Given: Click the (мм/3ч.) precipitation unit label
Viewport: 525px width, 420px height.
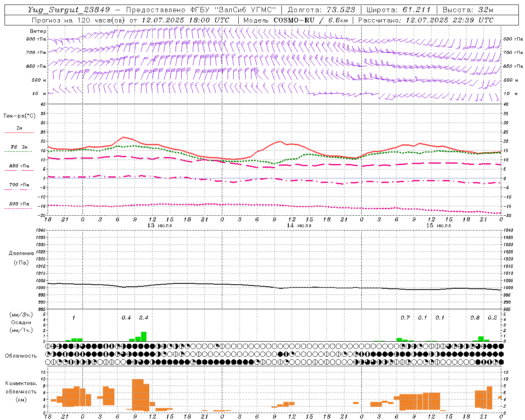Looking at the screenshot, I should (x=21, y=315).
